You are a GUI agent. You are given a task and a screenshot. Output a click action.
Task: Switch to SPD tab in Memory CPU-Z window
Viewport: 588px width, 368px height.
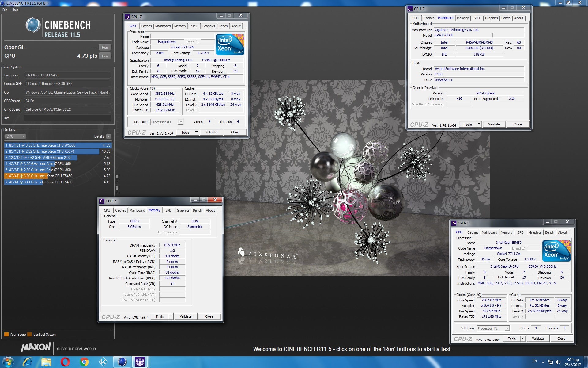pos(168,210)
